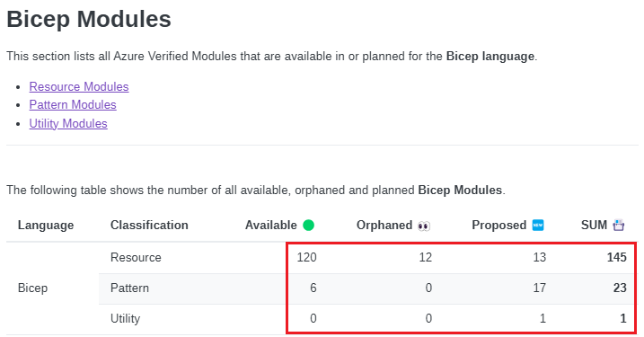Click the Available column header text
This screenshot has width=644, height=337.
270,226
